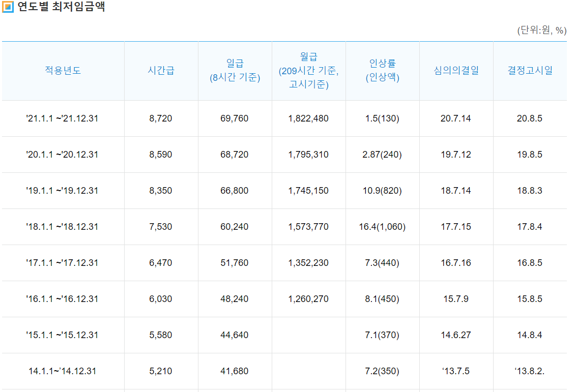Select the daily wage value 51,760
This screenshot has height=392, width=575.
coord(235,263)
